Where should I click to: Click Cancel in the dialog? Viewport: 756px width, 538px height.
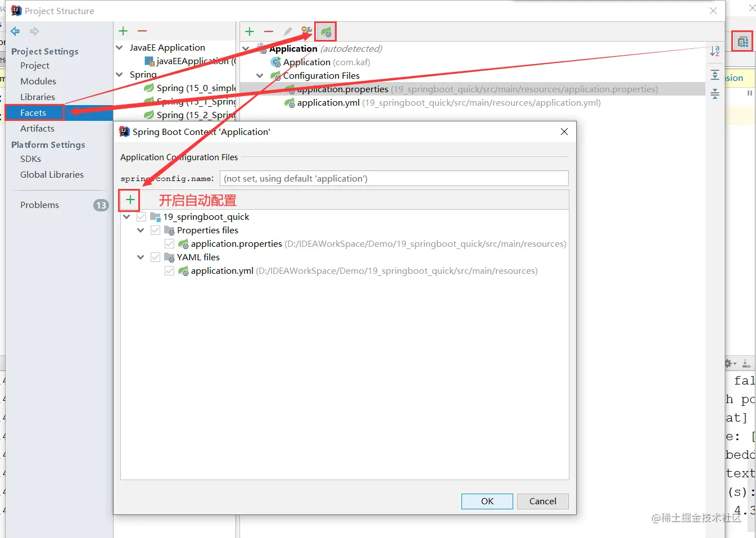(542, 501)
